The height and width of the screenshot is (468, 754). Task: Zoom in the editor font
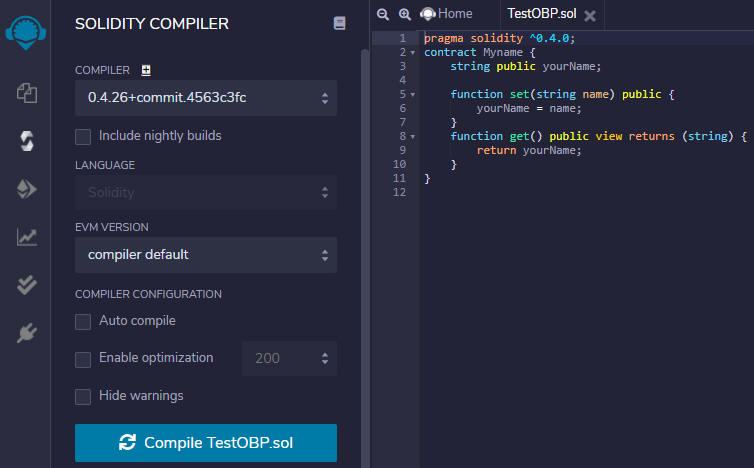tap(405, 14)
